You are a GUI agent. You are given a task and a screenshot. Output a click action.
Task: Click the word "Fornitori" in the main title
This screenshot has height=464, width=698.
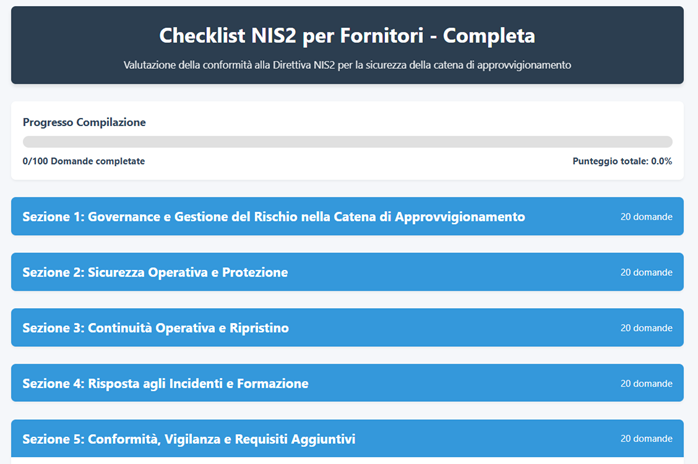(x=384, y=36)
